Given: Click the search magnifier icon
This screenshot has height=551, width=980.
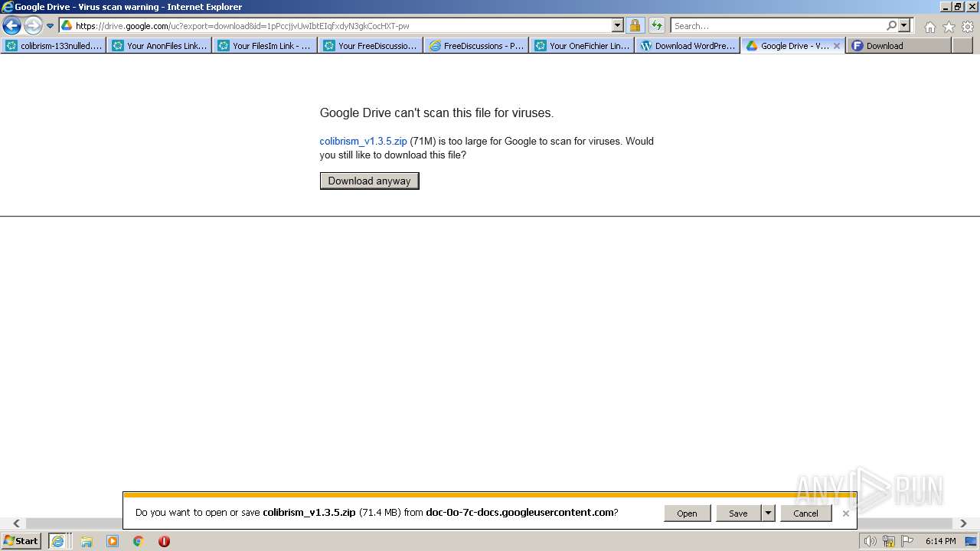Looking at the screenshot, I should click(x=891, y=25).
